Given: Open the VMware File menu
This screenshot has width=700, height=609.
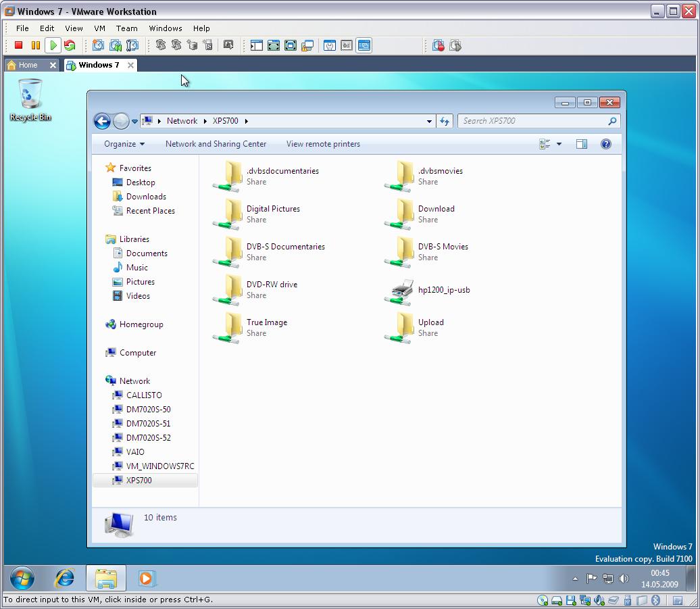Looking at the screenshot, I should point(22,28).
